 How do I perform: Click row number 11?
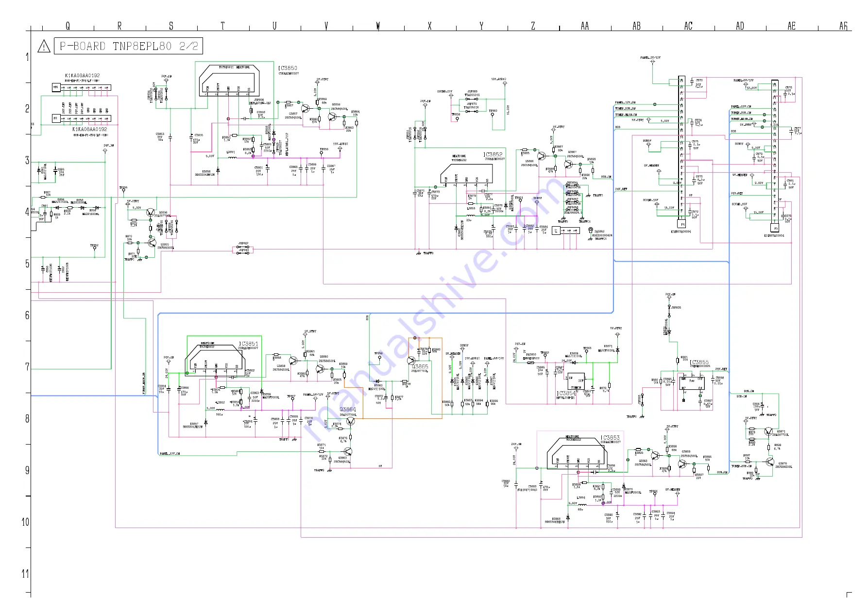pos(25,574)
